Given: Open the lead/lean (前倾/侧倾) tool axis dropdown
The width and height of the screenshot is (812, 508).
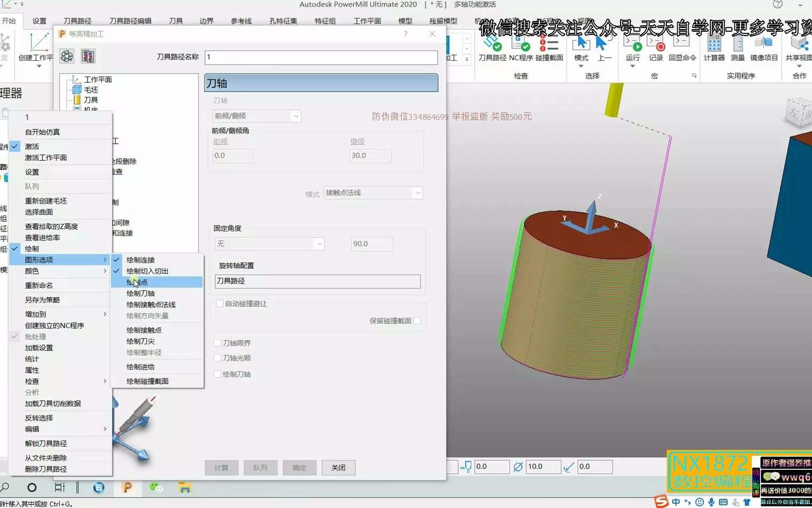Looking at the screenshot, I should (x=257, y=116).
